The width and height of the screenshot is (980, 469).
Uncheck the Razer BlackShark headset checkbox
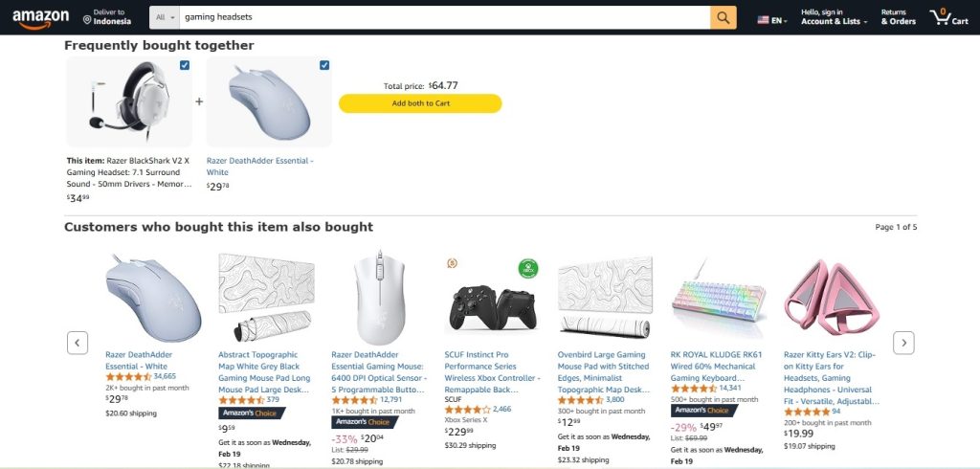pyautogui.click(x=185, y=65)
